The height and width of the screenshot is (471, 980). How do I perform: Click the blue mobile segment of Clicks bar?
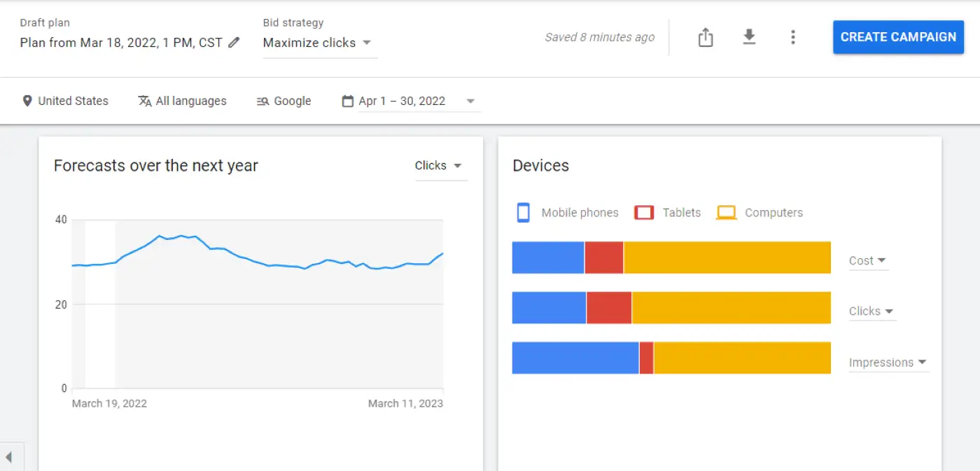(x=549, y=308)
